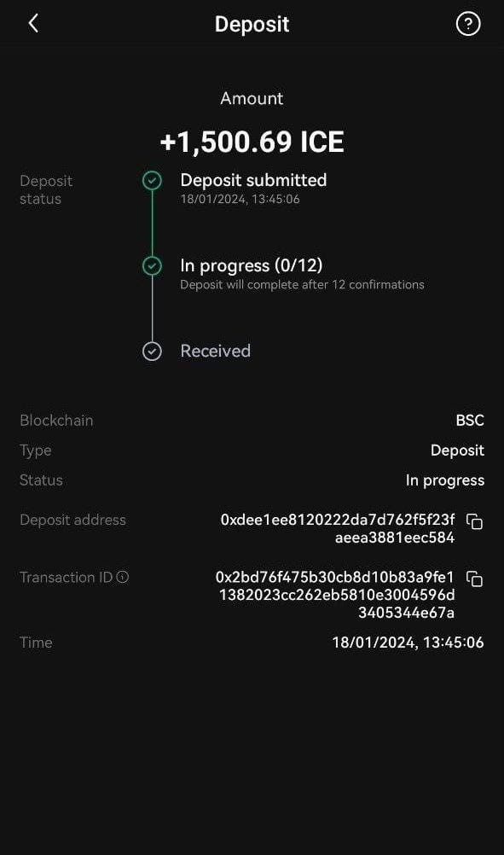The image size is (504, 855).
Task: Tap the In progress status value
Action: tap(445, 480)
